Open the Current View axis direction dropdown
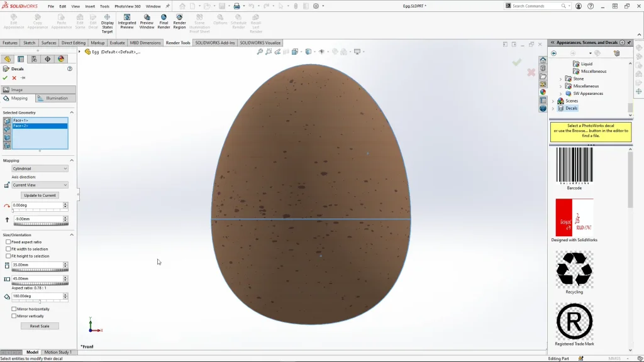644x362 pixels. point(40,185)
